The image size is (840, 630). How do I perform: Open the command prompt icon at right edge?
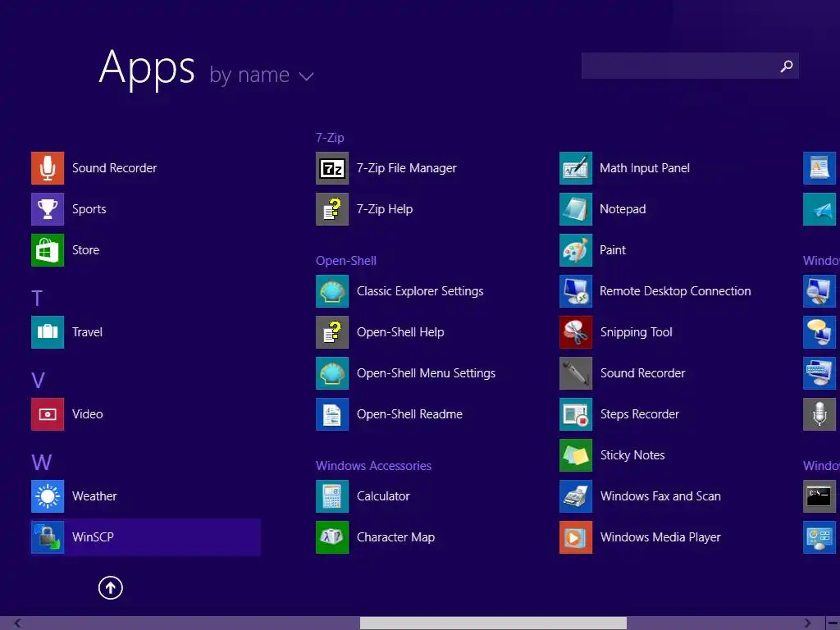click(819, 496)
